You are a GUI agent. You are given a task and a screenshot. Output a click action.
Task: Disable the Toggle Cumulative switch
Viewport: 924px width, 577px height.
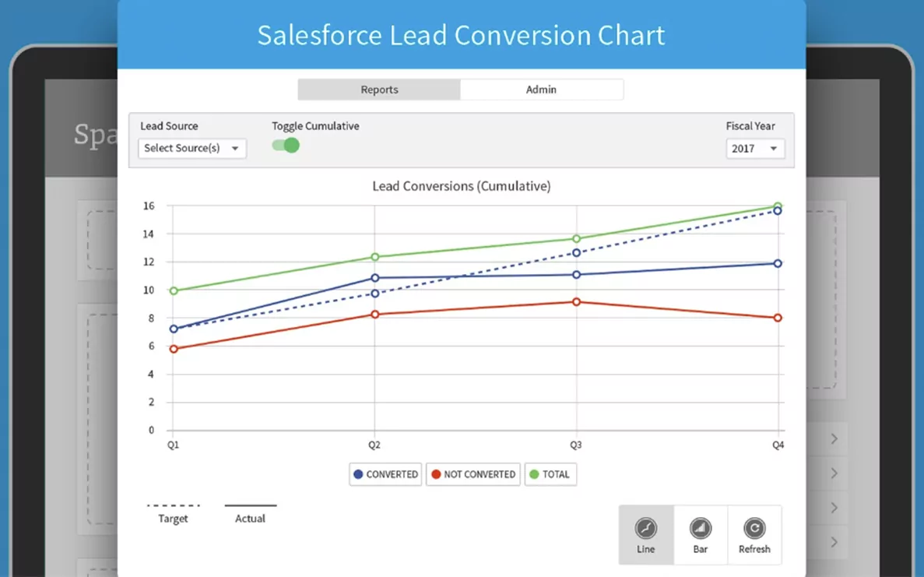(285, 145)
